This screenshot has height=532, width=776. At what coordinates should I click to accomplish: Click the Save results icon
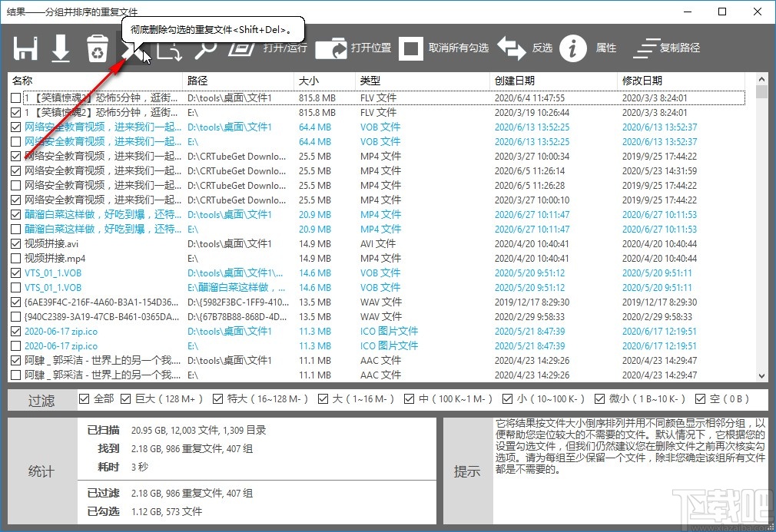tap(25, 48)
